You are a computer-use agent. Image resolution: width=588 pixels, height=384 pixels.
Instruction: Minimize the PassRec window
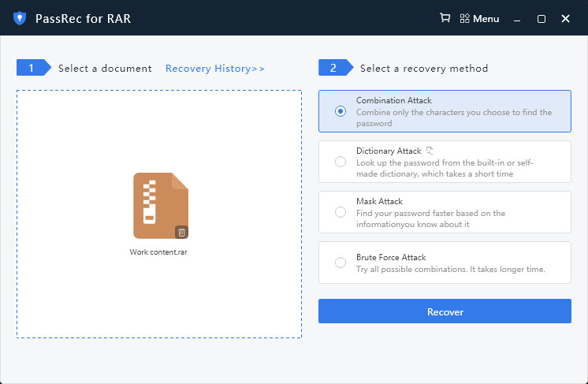coord(517,19)
